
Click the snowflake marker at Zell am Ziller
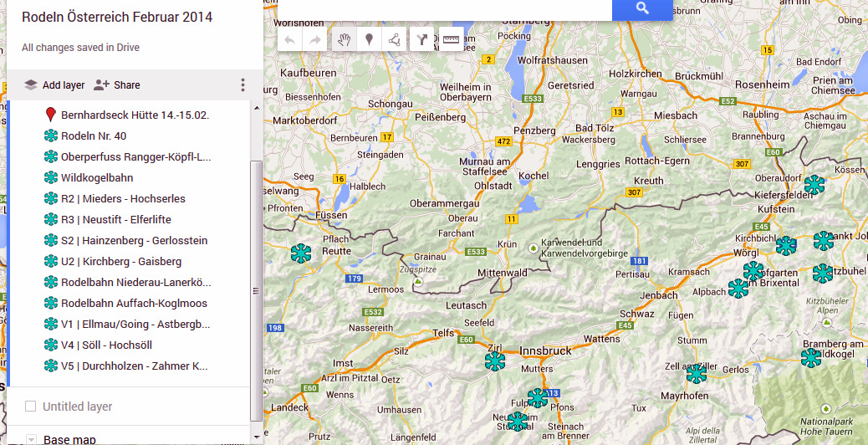tap(697, 374)
